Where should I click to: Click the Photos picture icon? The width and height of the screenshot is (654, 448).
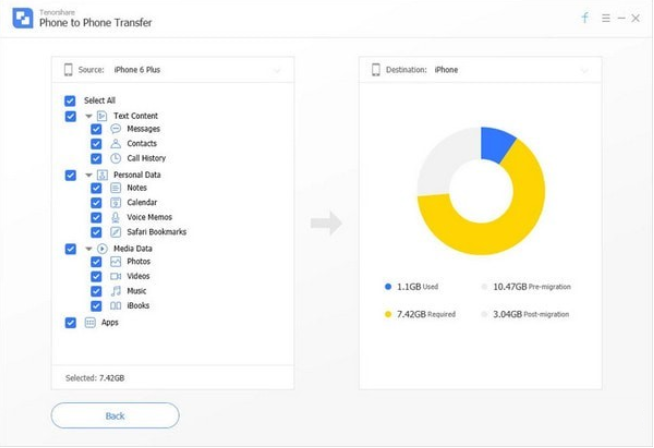click(116, 262)
